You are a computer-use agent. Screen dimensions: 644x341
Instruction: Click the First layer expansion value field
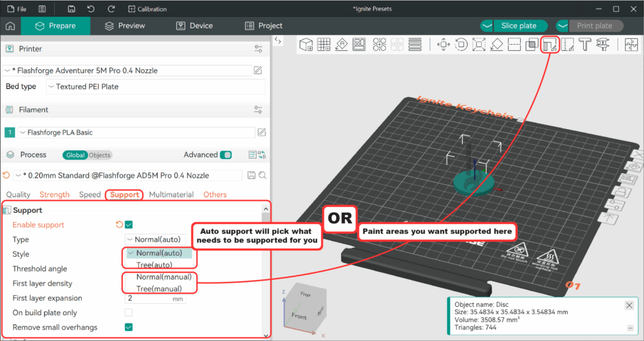(155, 298)
